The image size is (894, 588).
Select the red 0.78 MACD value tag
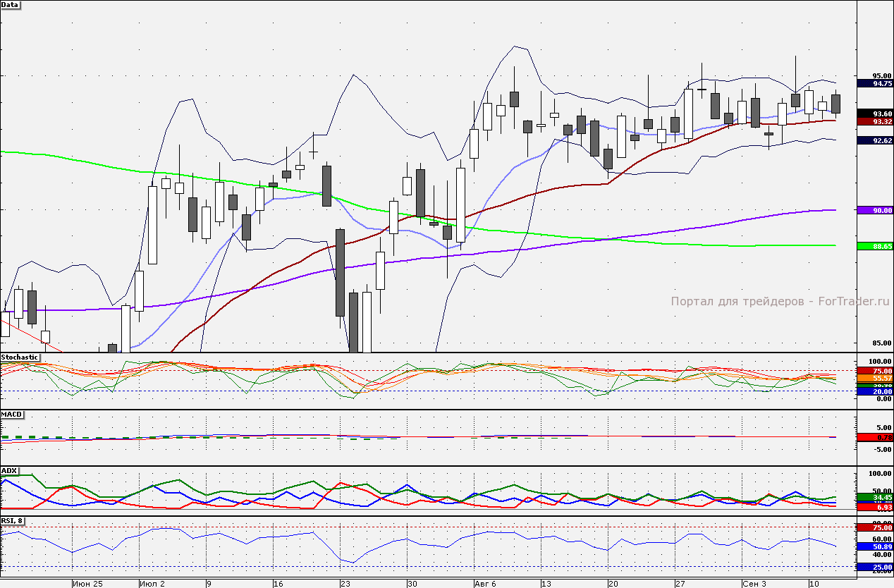pyautogui.click(x=875, y=438)
